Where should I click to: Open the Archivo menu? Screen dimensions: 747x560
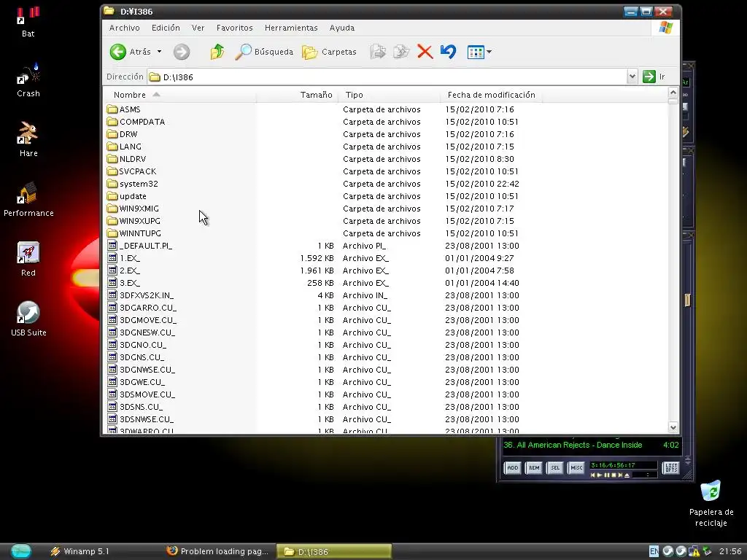124,28
